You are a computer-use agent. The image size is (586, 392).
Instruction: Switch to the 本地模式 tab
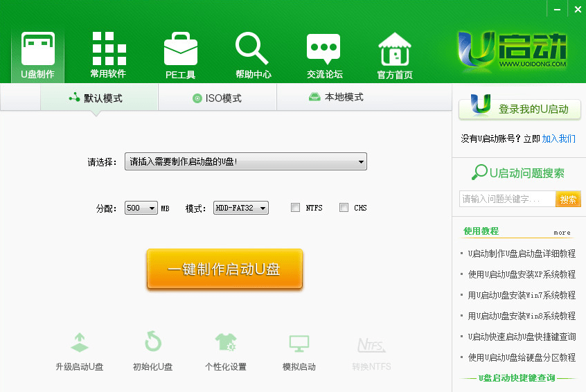(x=337, y=97)
